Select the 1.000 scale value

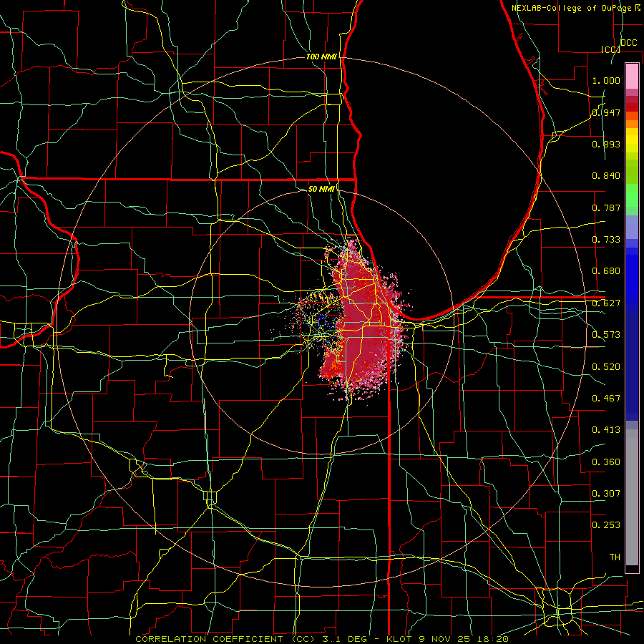pos(606,80)
